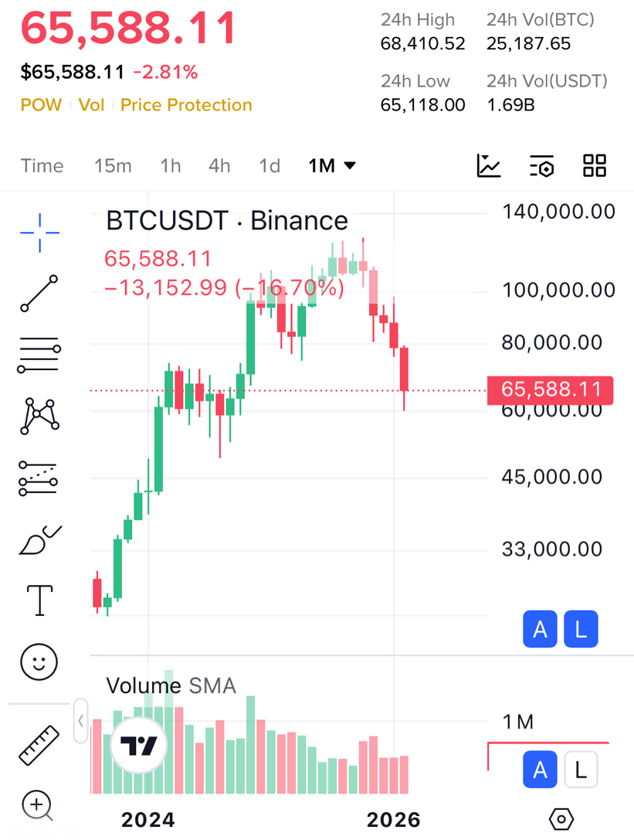Open the chart layout grid icon
The image size is (634, 840).
[x=595, y=166]
